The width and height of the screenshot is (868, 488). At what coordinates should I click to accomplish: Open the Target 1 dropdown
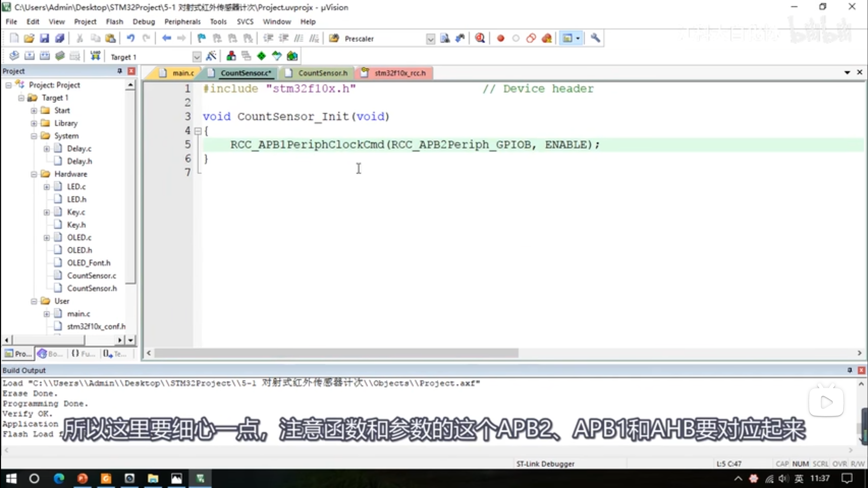197,57
